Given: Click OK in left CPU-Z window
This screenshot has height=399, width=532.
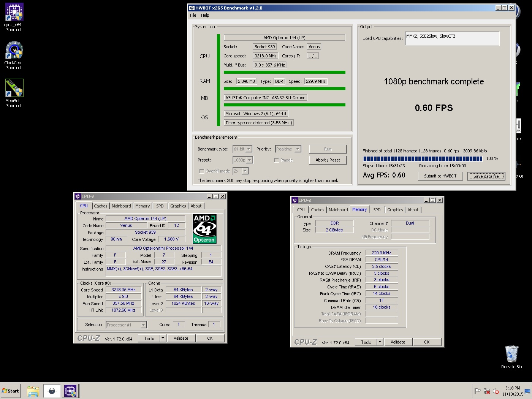Looking at the screenshot, I should point(210,338).
